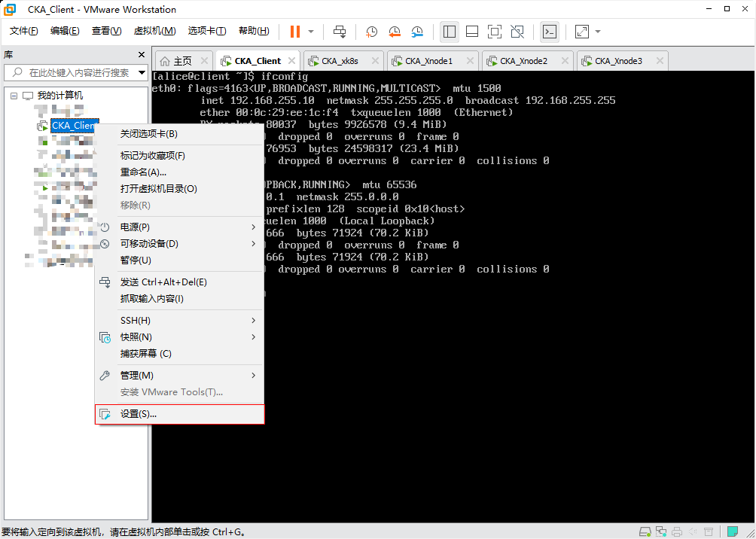Click the archive box status bar icon
Viewport: 756px width, 539px height.
point(708,531)
